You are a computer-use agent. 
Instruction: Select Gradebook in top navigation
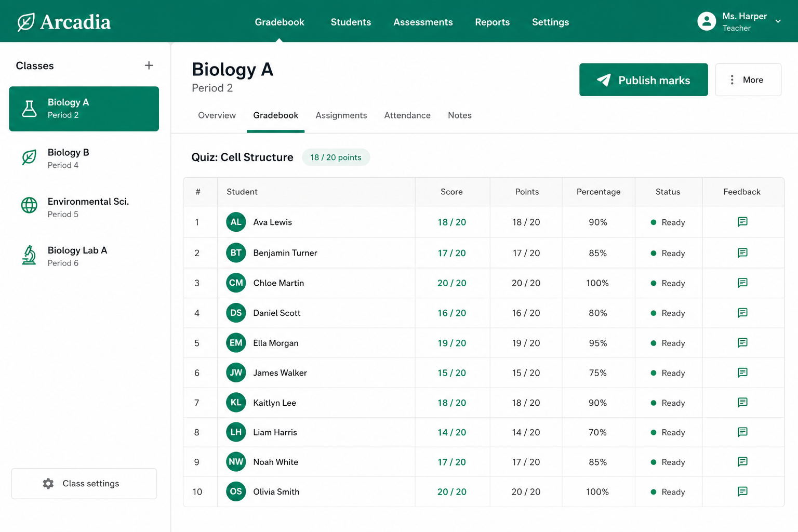[x=280, y=22]
